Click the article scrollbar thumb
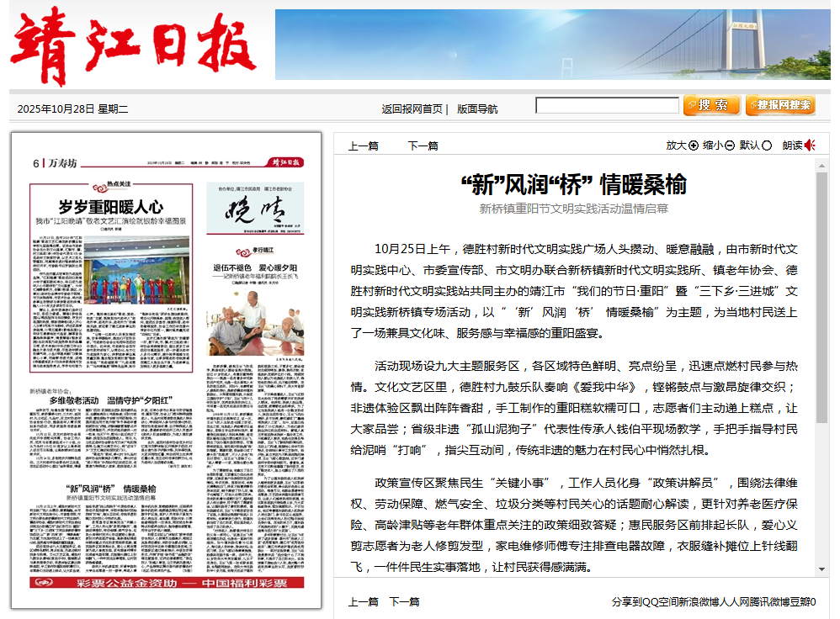The image size is (840, 619). pos(822,294)
